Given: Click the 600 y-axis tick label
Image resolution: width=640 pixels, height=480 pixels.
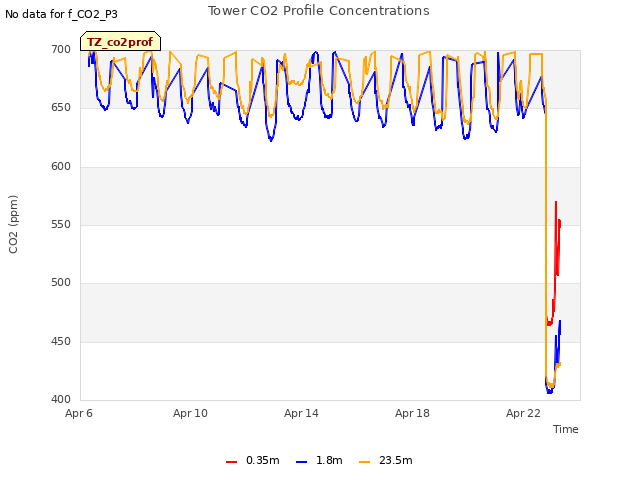Looking at the screenshot, I should coord(61,167).
